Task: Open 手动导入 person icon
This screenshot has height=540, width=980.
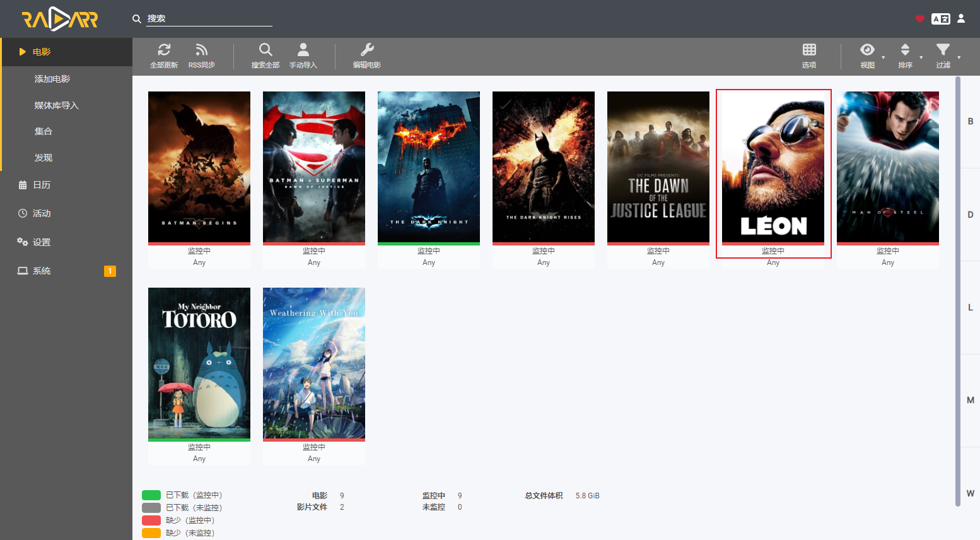Action: (x=303, y=50)
